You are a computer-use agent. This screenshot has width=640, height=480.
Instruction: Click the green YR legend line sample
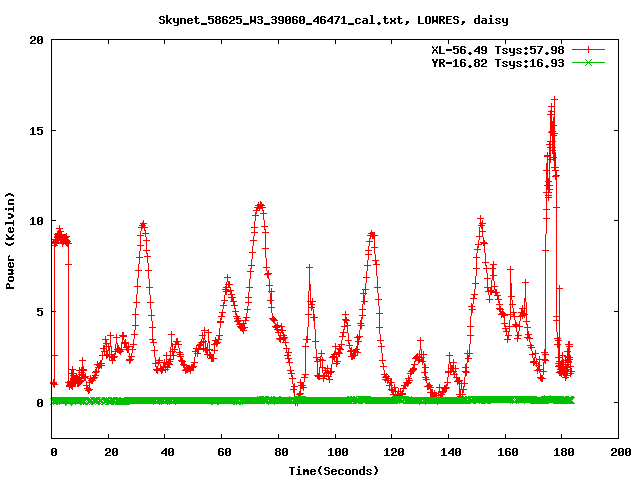tap(588, 62)
